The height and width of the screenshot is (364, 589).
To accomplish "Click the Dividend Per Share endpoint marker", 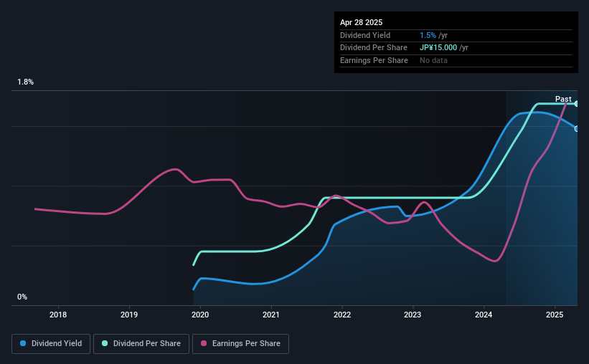I will [577, 104].
